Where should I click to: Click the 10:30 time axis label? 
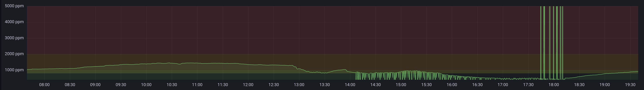pyautogui.click(x=172, y=85)
